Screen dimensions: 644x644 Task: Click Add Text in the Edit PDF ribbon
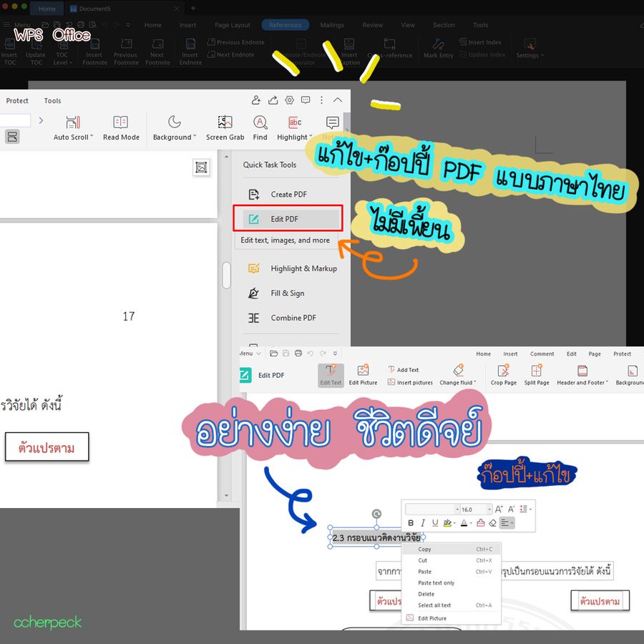coord(404,370)
